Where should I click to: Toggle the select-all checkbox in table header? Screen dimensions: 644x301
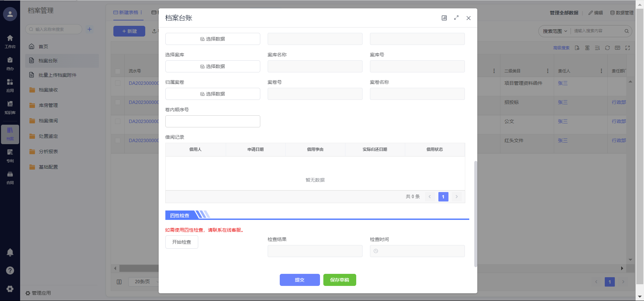pyautogui.click(x=118, y=71)
